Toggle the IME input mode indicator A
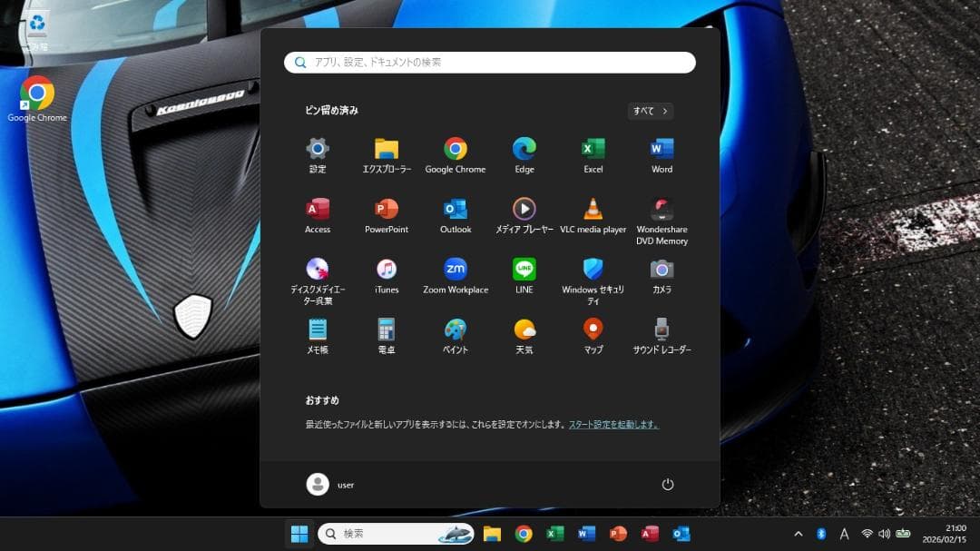 [844, 534]
